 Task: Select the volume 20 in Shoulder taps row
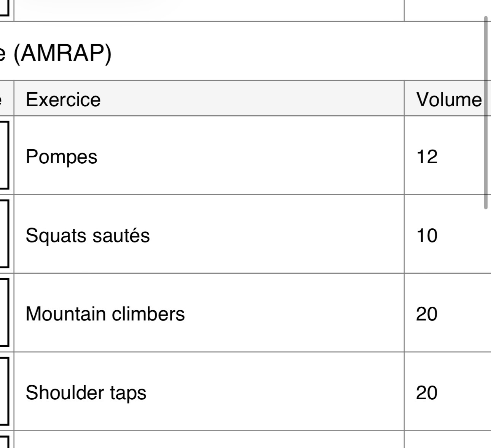[427, 392]
